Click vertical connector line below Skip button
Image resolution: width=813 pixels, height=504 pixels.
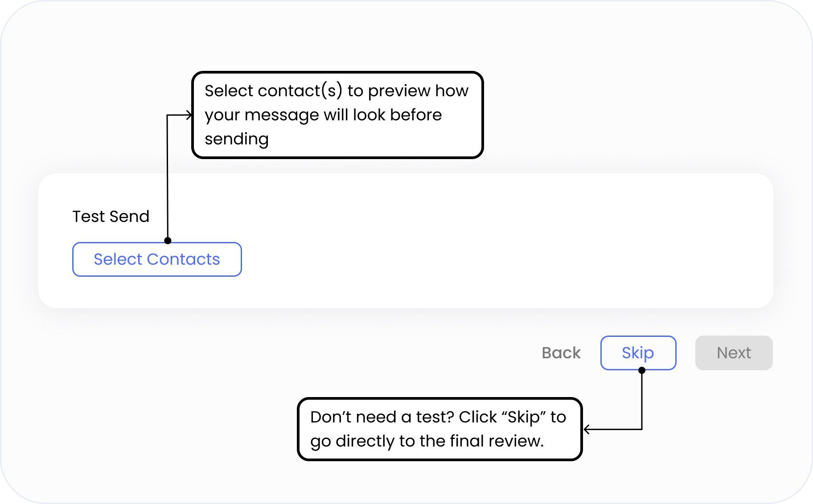click(642, 401)
